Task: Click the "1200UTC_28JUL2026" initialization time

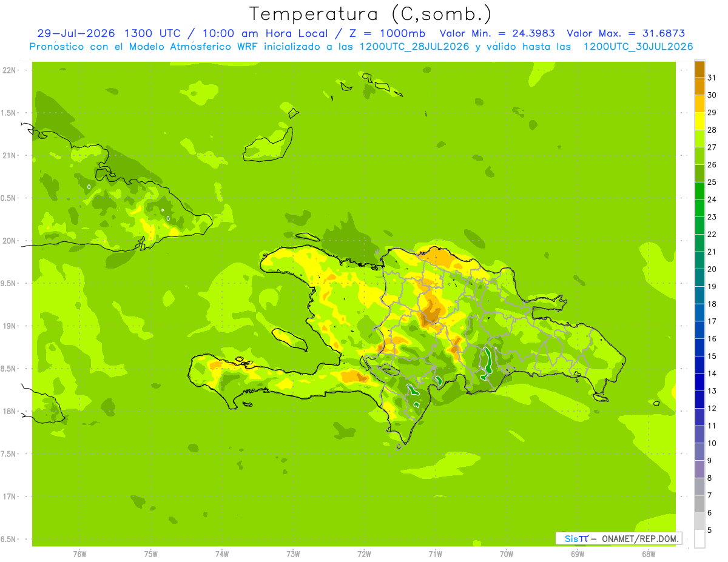Action: [x=414, y=47]
